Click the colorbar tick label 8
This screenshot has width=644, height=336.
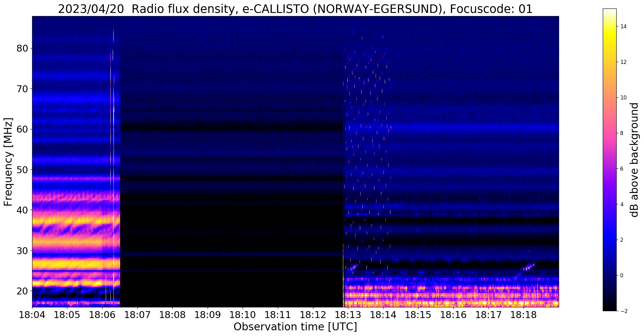pos(621,133)
